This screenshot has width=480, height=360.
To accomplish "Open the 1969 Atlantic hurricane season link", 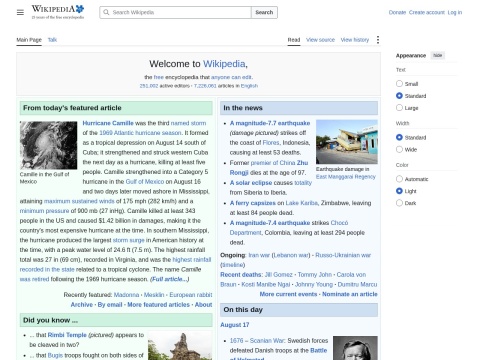I will (x=140, y=133).
